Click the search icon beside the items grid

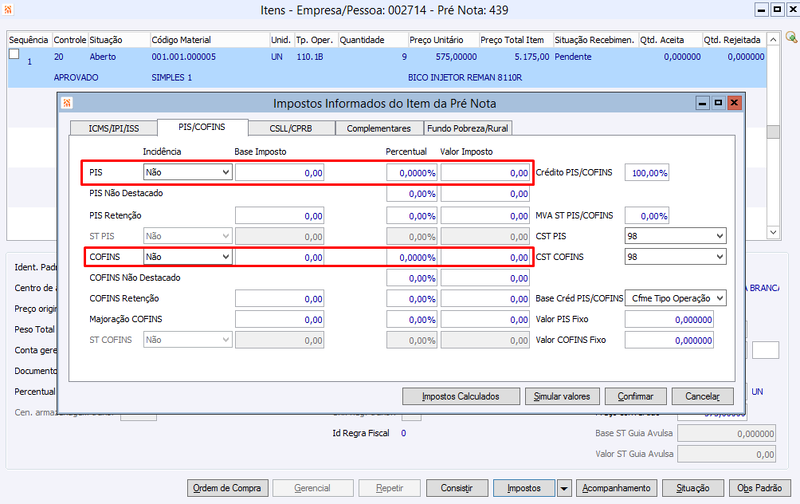click(x=791, y=37)
